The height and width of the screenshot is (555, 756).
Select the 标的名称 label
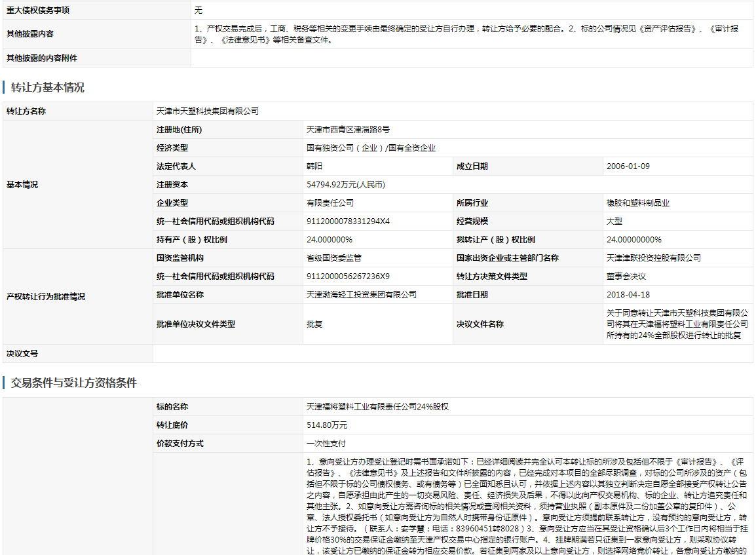click(172, 406)
